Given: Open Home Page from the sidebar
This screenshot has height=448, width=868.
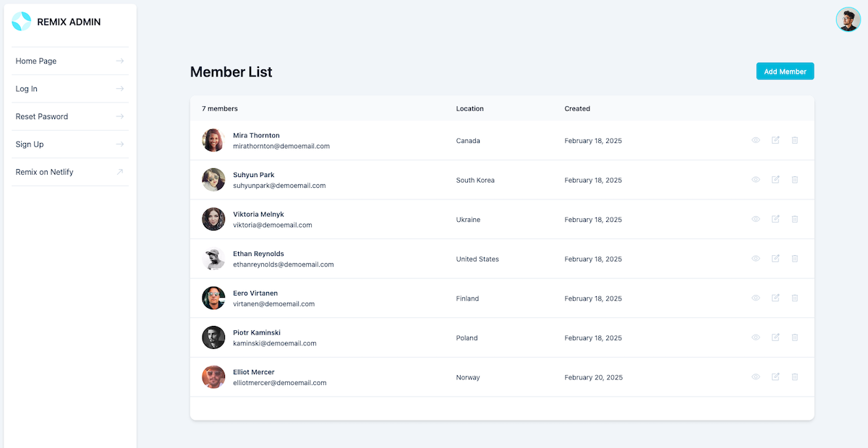Looking at the screenshot, I should pos(70,61).
